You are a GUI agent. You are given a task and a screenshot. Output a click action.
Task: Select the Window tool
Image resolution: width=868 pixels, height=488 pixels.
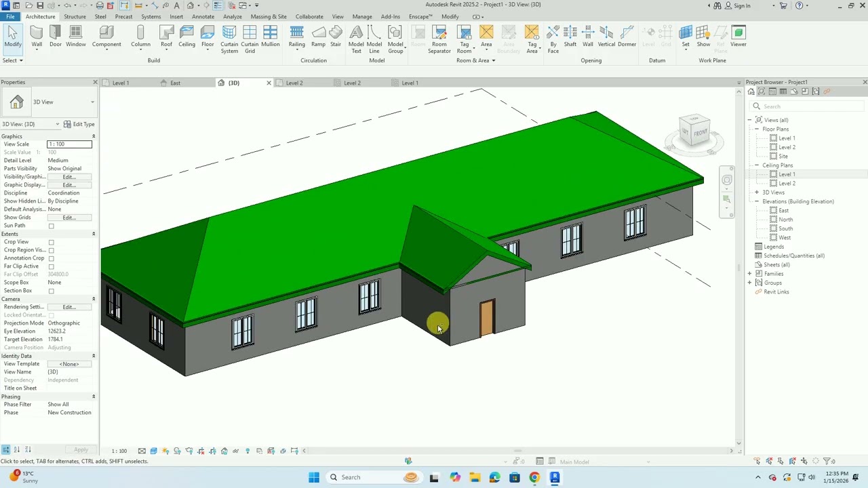76,37
